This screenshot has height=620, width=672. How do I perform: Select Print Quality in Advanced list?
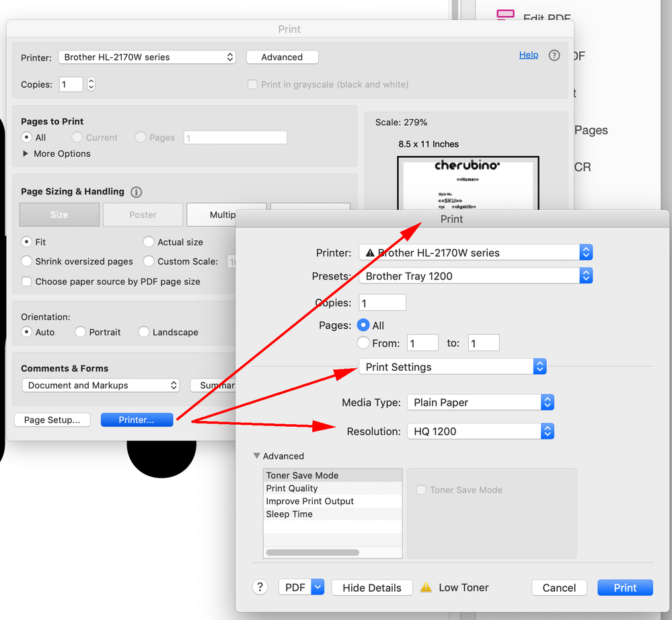pos(332,488)
